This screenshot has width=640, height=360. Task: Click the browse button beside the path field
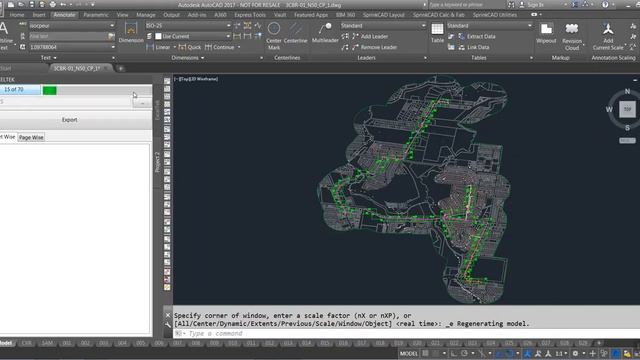[x=142, y=103]
